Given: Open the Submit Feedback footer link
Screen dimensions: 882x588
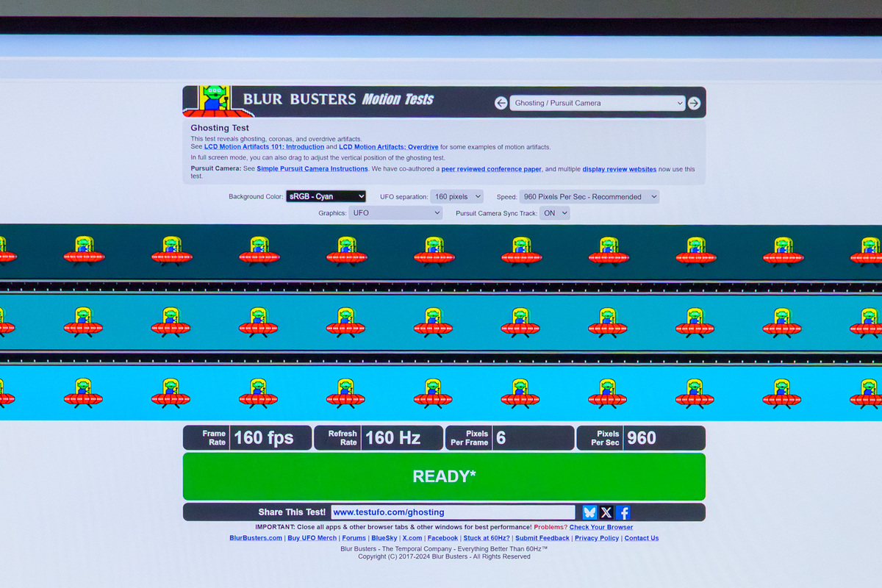Looking at the screenshot, I should pos(542,538).
